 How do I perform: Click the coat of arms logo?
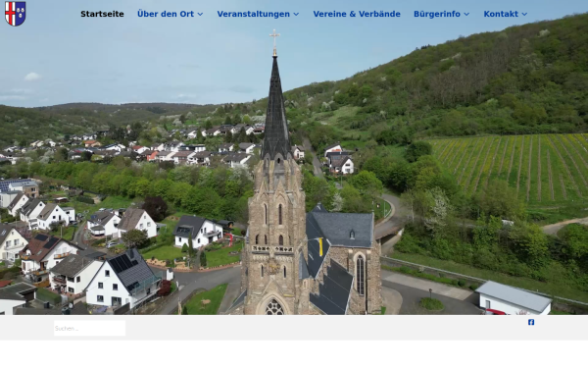16,14
